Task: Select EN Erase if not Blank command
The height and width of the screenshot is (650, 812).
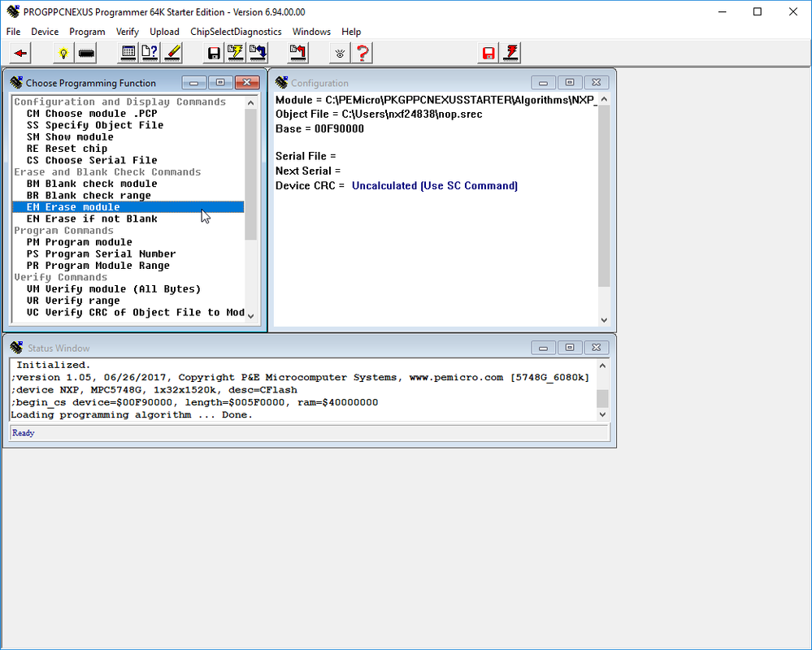Action: point(128,219)
